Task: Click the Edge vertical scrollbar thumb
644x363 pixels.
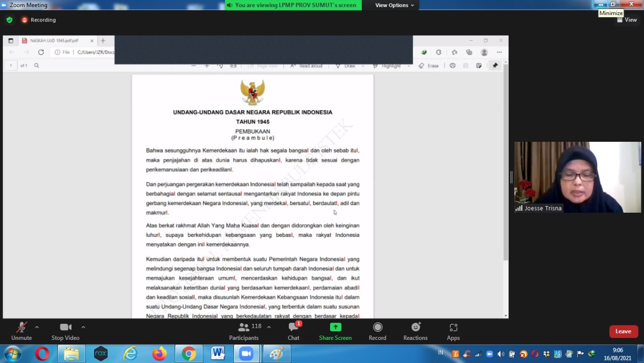Action: click(506, 162)
